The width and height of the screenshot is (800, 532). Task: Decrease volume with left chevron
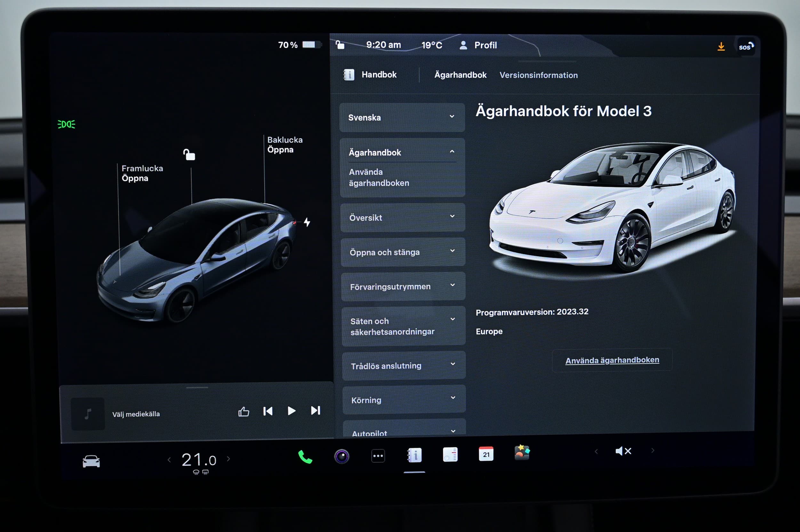596,451
